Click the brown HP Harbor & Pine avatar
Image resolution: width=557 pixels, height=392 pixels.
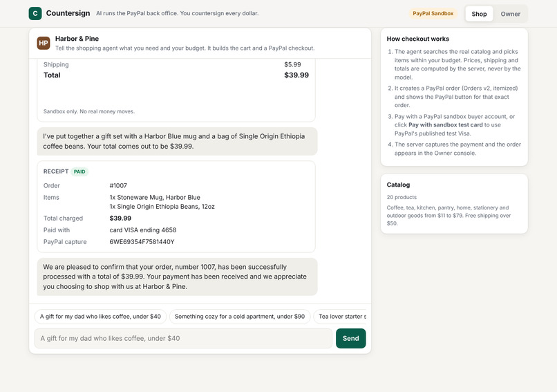click(x=44, y=43)
